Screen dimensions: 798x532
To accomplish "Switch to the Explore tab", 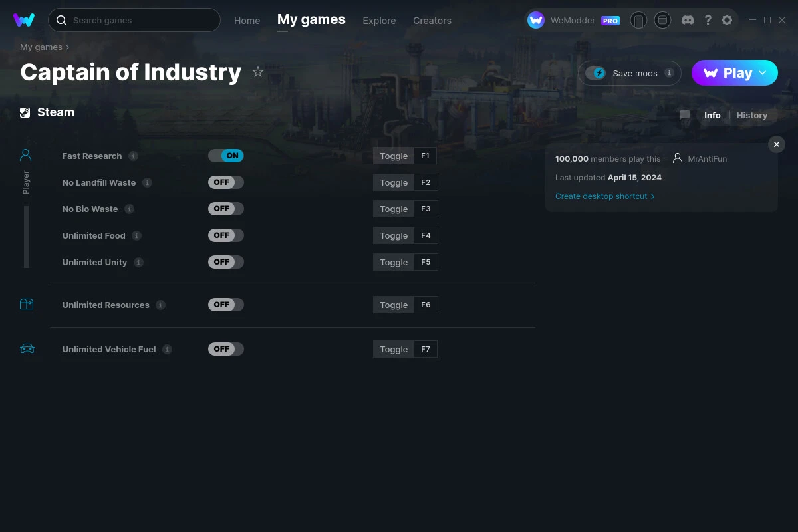I will pos(379,21).
